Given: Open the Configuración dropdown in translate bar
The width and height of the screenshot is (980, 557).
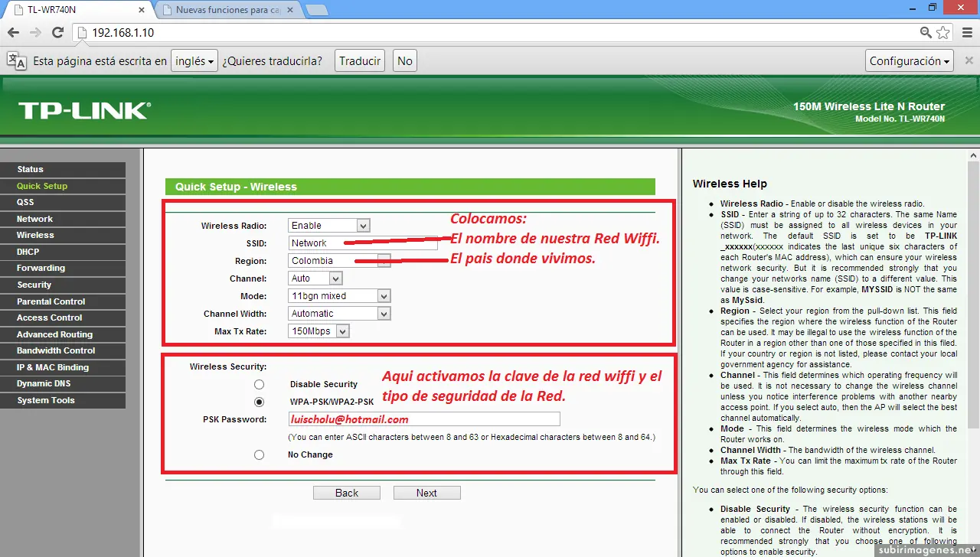Looking at the screenshot, I should [x=910, y=60].
